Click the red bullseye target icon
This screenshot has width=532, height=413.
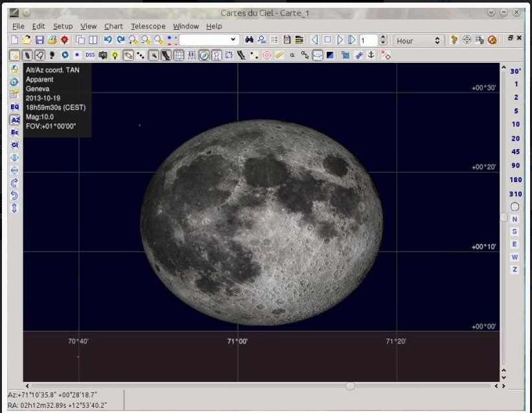(x=267, y=55)
